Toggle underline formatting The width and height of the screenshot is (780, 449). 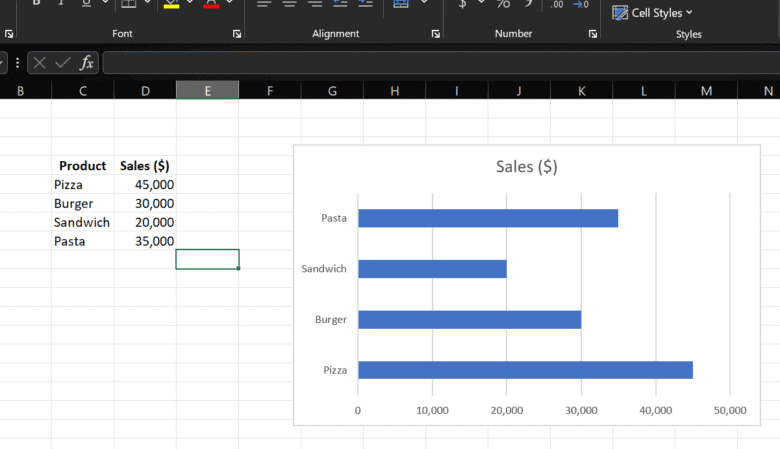point(85,3)
